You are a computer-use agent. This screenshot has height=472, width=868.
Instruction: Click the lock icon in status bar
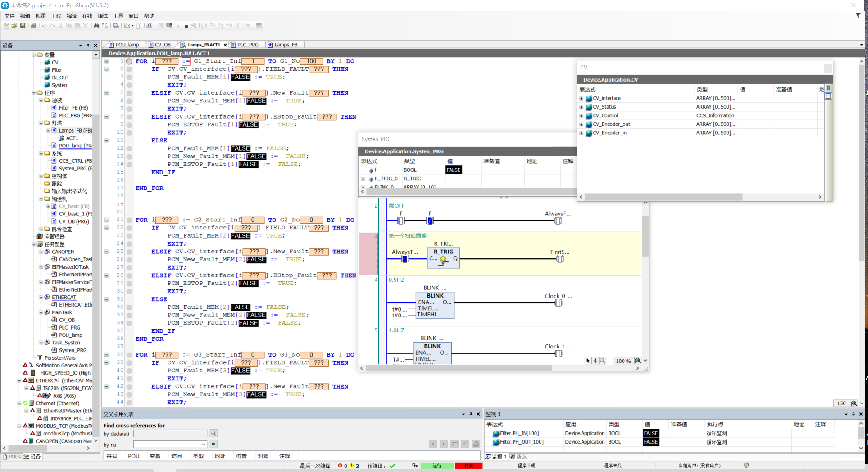tap(414, 466)
